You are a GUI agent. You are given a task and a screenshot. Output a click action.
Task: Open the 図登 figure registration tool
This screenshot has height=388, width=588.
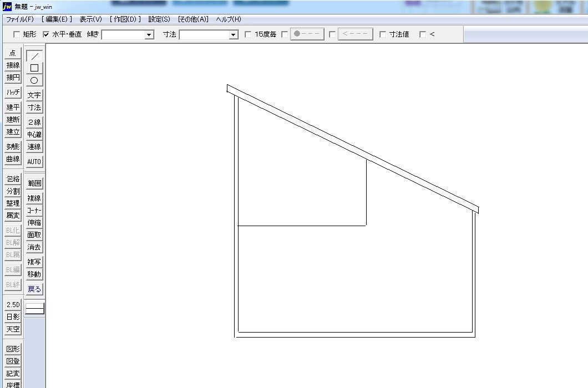pos(13,361)
